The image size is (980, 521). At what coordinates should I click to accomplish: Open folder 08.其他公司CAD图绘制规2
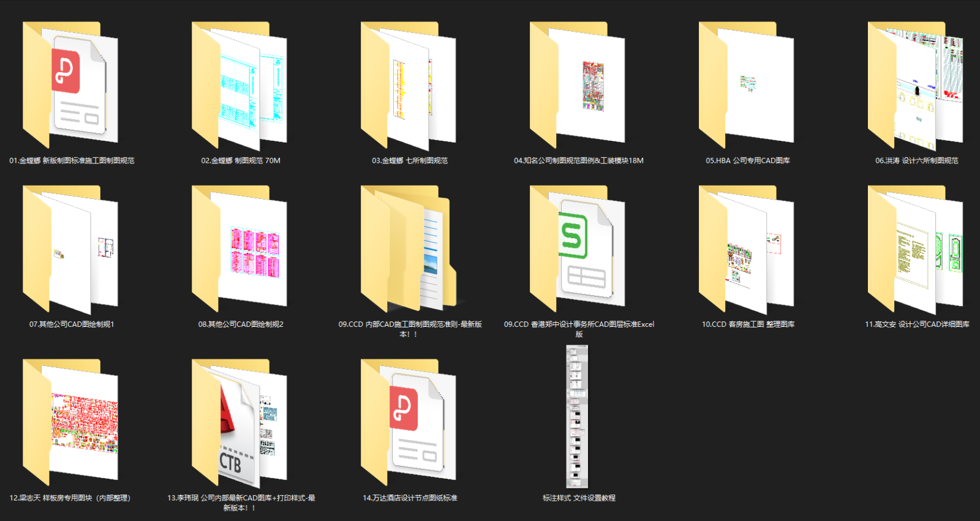pyautogui.click(x=239, y=249)
